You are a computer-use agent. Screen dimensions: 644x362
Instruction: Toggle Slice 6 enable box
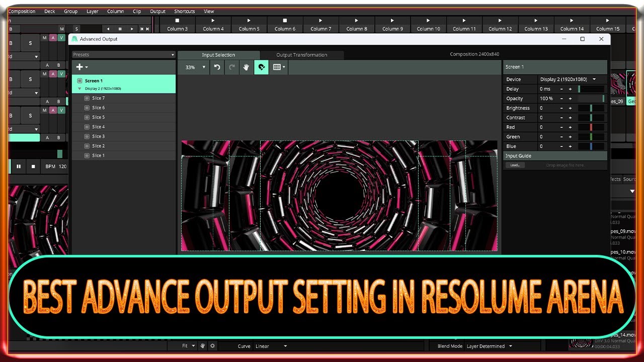[x=87, y=108]
